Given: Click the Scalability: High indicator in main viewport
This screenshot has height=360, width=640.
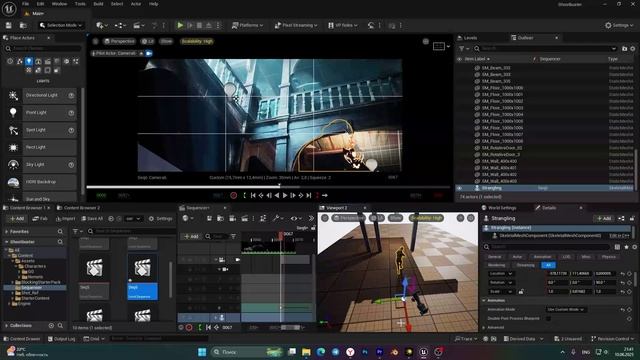Looking at the screenshot, I should [197, 41].
